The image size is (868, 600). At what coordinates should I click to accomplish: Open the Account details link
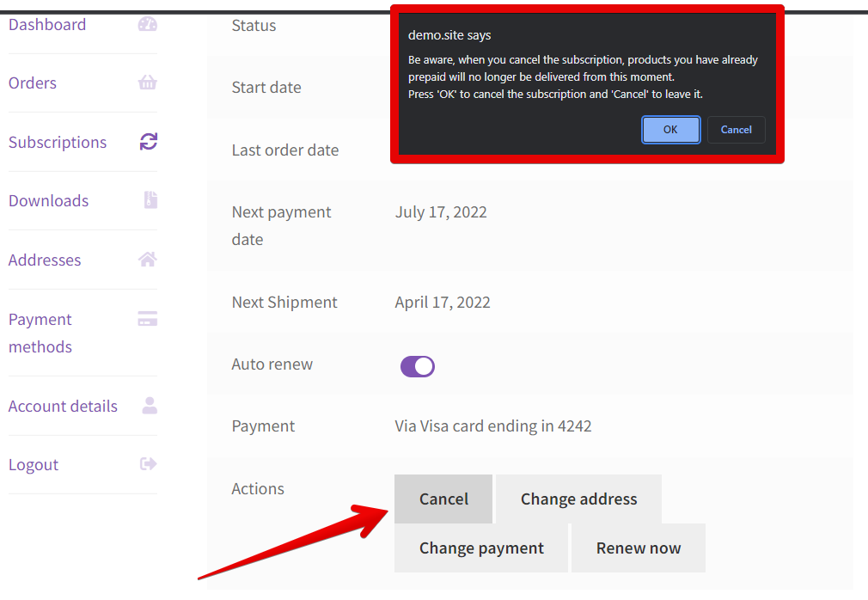63,407
